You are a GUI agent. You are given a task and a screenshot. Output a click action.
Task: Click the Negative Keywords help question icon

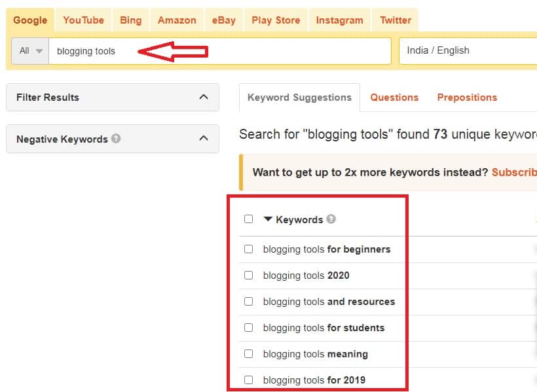point(116,138)
